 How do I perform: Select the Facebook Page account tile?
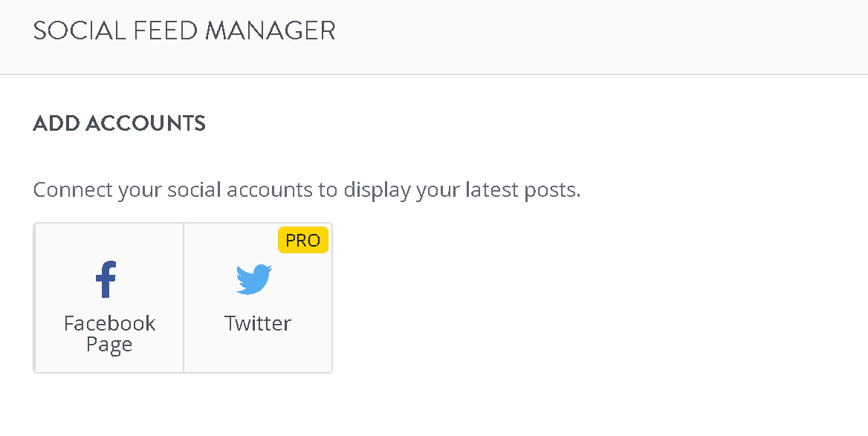click(x=108, y=298)
